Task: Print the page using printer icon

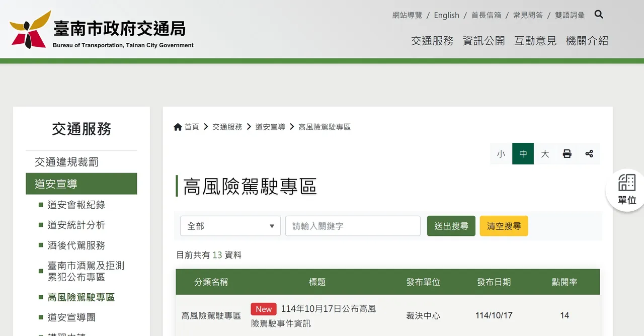Action: point(567,154)
